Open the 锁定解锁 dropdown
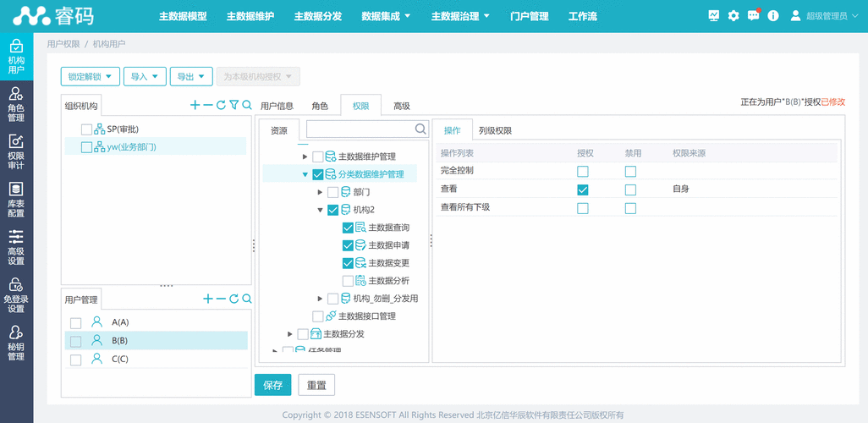 91,77
